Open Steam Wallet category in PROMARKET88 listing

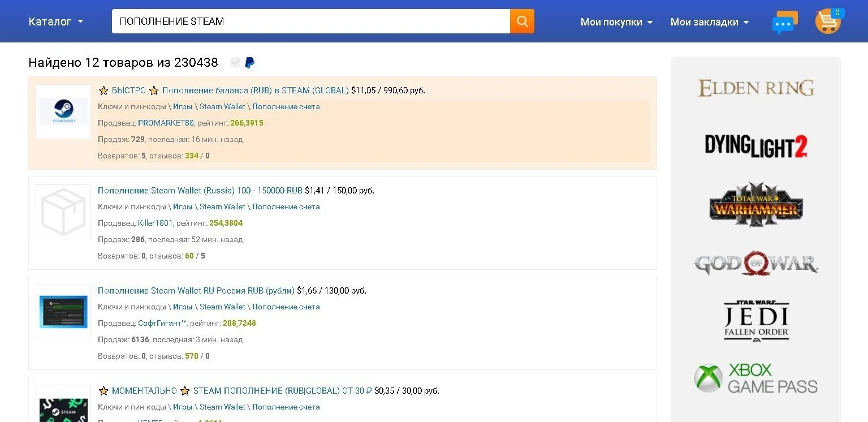tap(222, 106)
